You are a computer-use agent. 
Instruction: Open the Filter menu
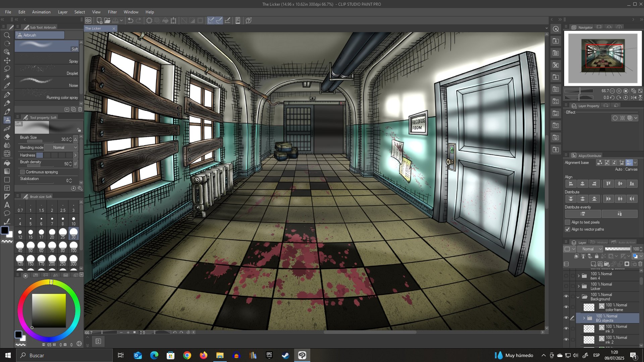tap(112, 12)
